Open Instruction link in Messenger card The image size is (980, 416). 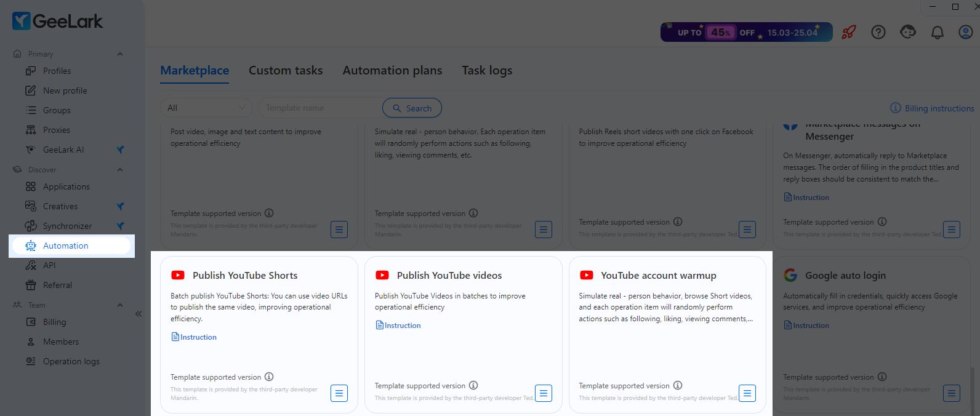pyautogui.click(x=806, y=198)
